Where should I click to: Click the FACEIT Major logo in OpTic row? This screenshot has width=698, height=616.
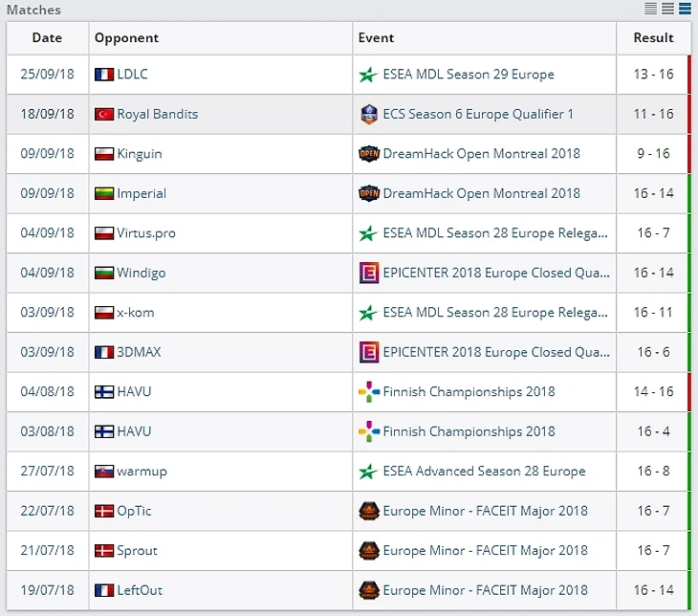(x=368, y=511)
